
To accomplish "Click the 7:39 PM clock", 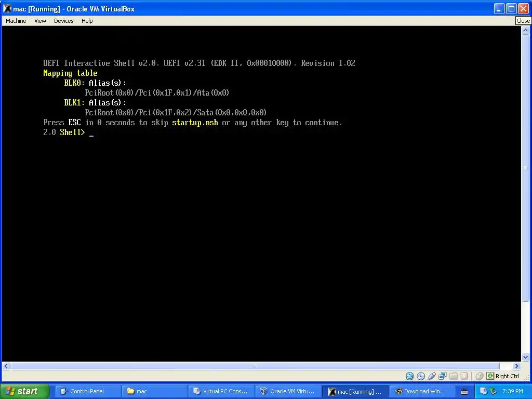I will coord(513,391).
